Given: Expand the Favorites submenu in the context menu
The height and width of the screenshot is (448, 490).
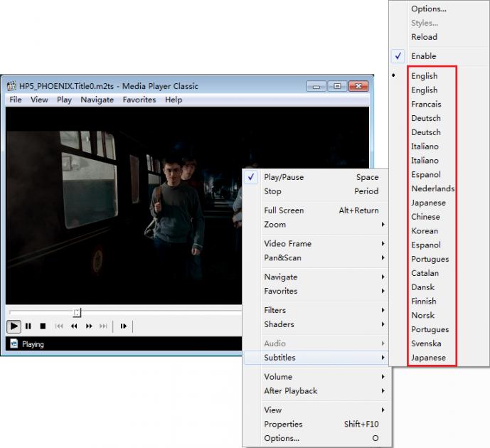Looking at the screenshot, I should pos(316,291).
